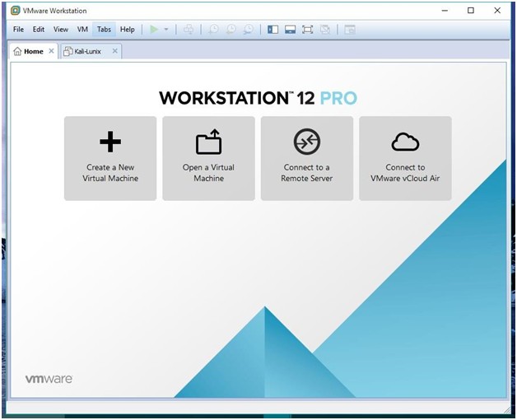Open the VM menu

coord(82,30)
